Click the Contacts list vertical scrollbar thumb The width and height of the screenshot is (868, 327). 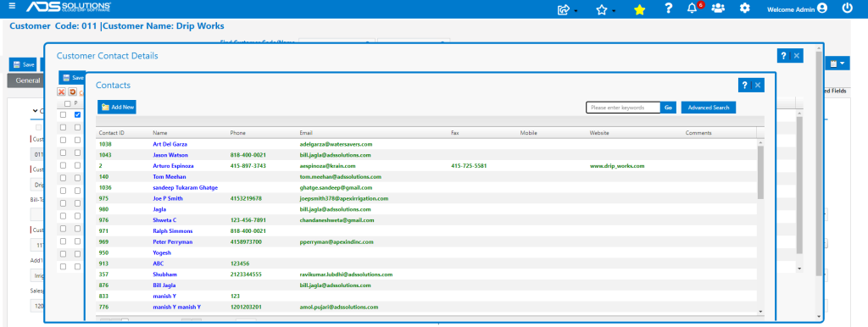tap(760, 172)
